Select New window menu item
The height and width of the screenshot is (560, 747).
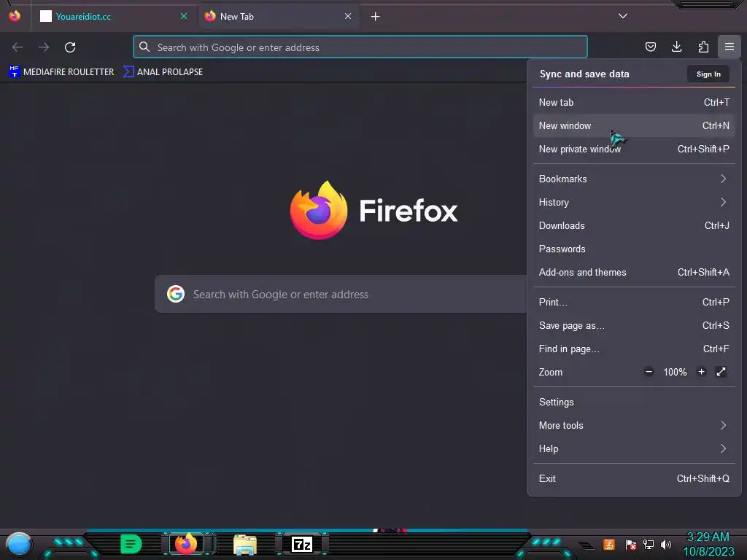[x=634, y=125]
